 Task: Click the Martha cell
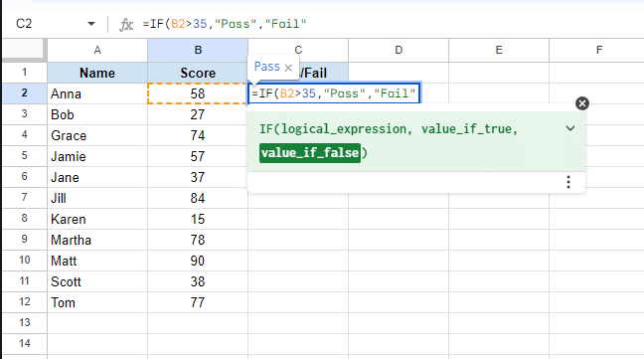97,240
